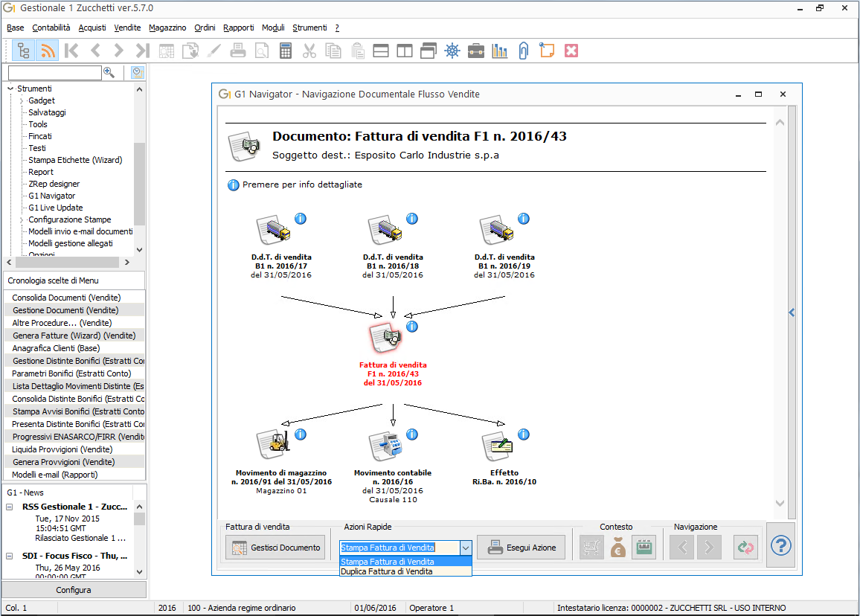Click the green cash register context icon
This screenshot has height=616, width=860.
[x=644, y=548]
